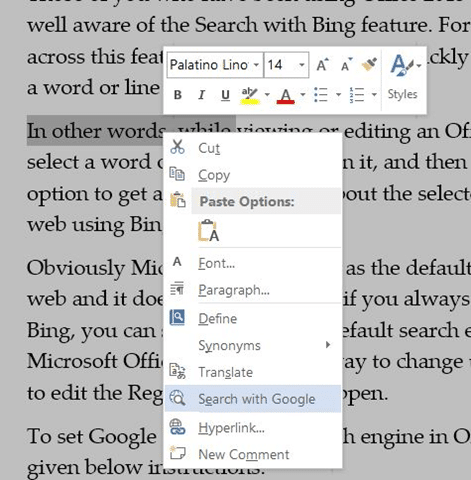Click the Bold button in mini toolbar
Screen dimensions: 471x480
point(178,95)
